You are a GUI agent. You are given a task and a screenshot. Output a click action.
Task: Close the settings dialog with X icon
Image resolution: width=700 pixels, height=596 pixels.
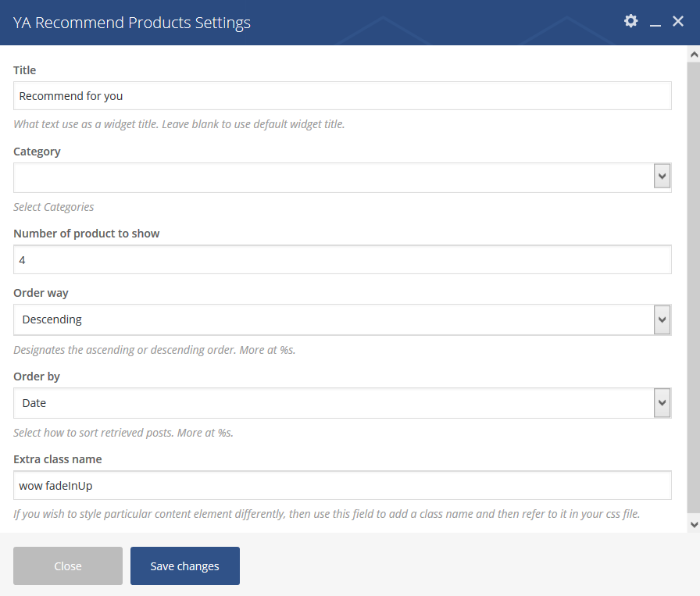[x=677, y=21]
